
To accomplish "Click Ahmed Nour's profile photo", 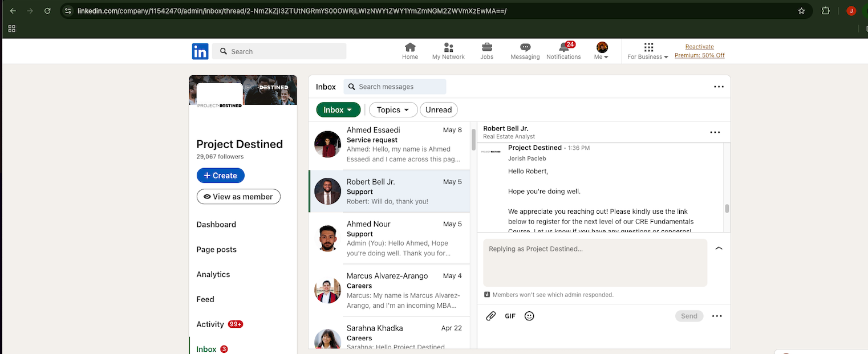I will (x=327, y=238).
